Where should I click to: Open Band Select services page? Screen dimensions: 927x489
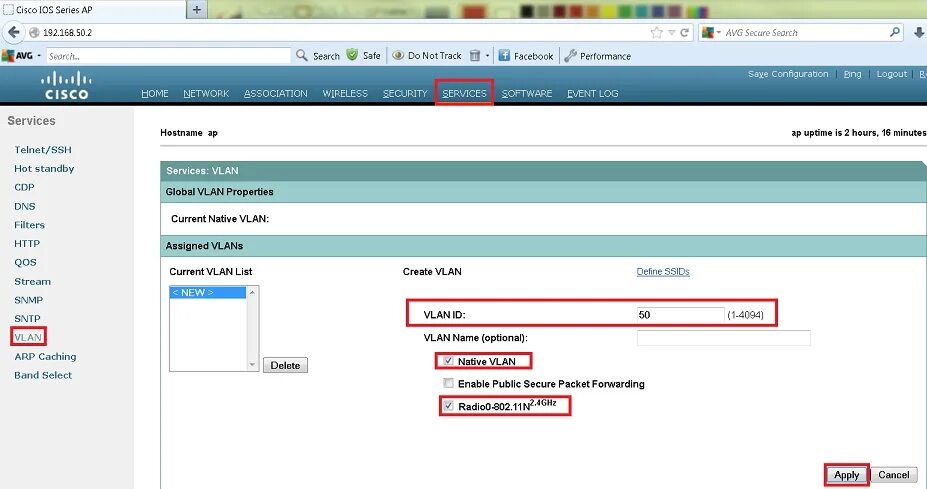pos(43,375)
